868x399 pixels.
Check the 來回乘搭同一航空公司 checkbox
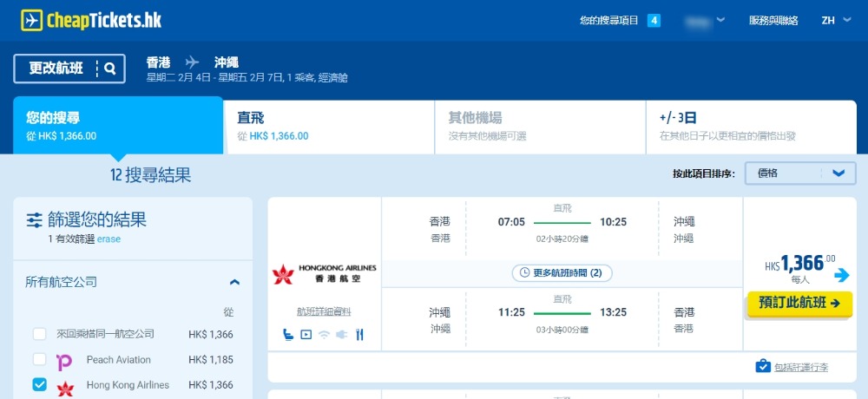click(40, 334)
